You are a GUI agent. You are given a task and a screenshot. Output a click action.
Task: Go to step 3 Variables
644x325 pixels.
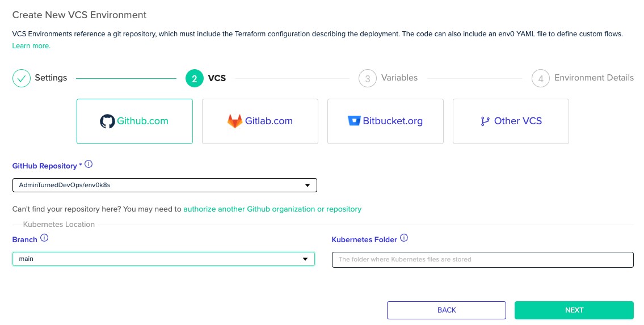[388, 78]
